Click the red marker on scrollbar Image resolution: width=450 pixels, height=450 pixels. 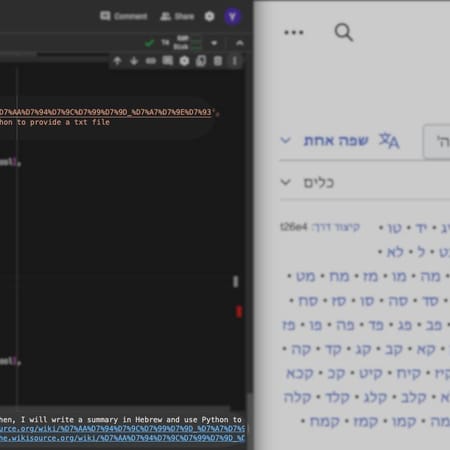239,312
